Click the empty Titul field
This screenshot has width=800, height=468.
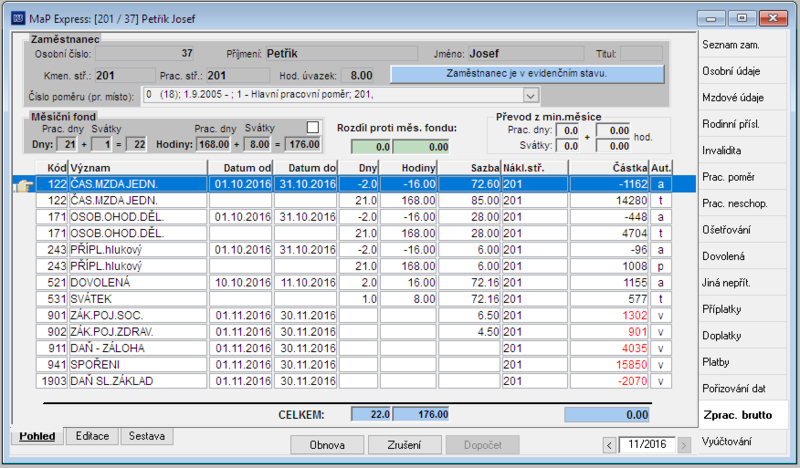pos(641,54)
